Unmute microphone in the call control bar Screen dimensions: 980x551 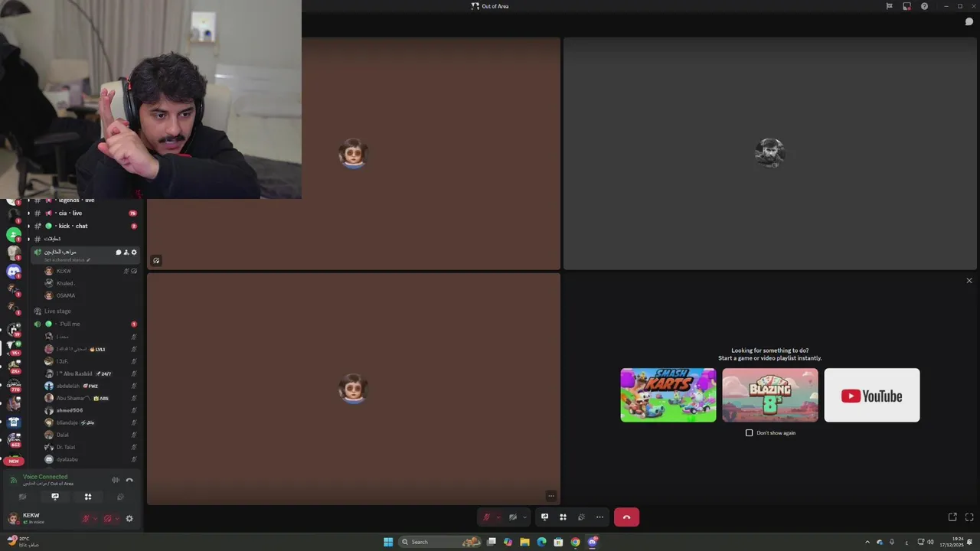click(x=485, y=517)
